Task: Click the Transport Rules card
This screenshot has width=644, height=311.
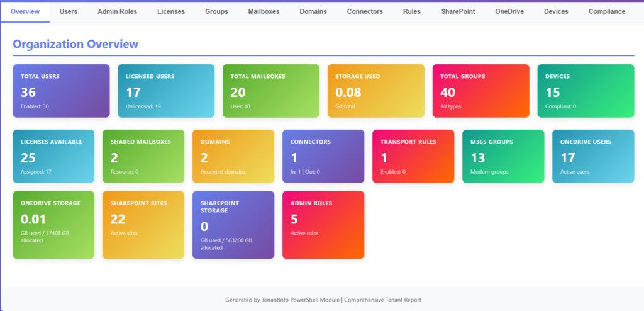Action: 413,156
